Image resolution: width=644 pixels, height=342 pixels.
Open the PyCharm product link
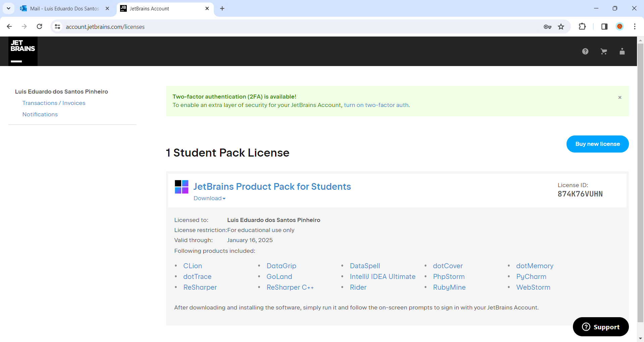pyautogui.click(x=531, y=277)
